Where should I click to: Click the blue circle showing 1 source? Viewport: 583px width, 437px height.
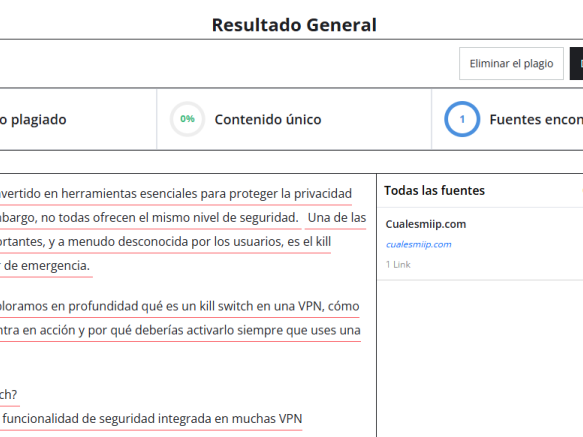(462, 119)
